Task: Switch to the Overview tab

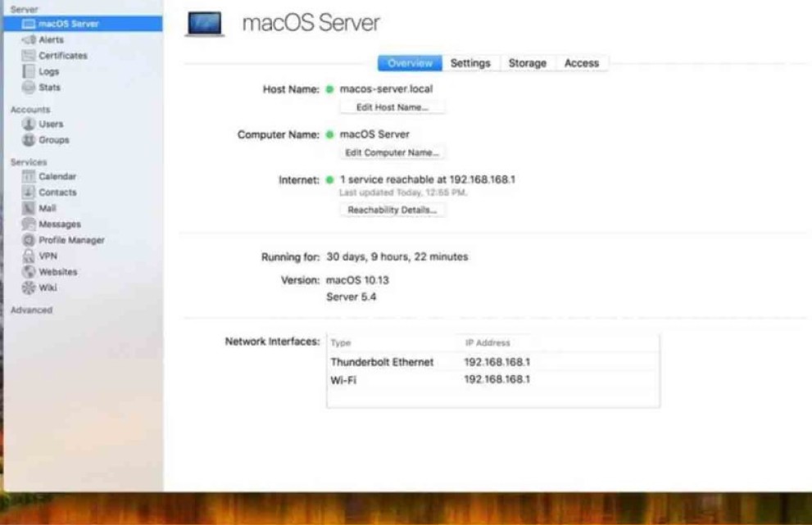Action: pyautogui.click(x=410, y=63)
